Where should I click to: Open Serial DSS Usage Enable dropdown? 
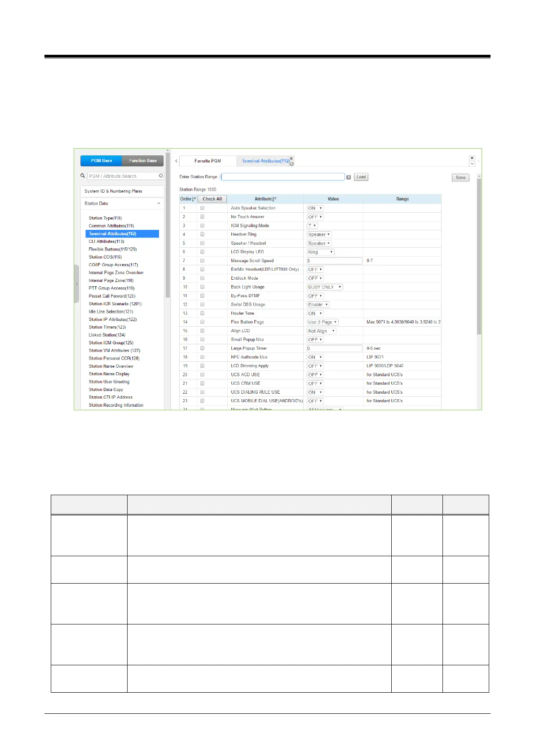tap(318, 304)
